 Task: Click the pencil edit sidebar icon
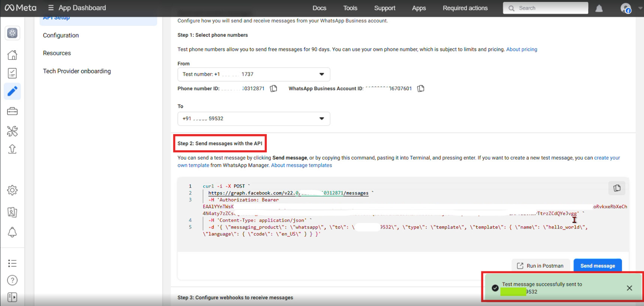pos(12,91)
